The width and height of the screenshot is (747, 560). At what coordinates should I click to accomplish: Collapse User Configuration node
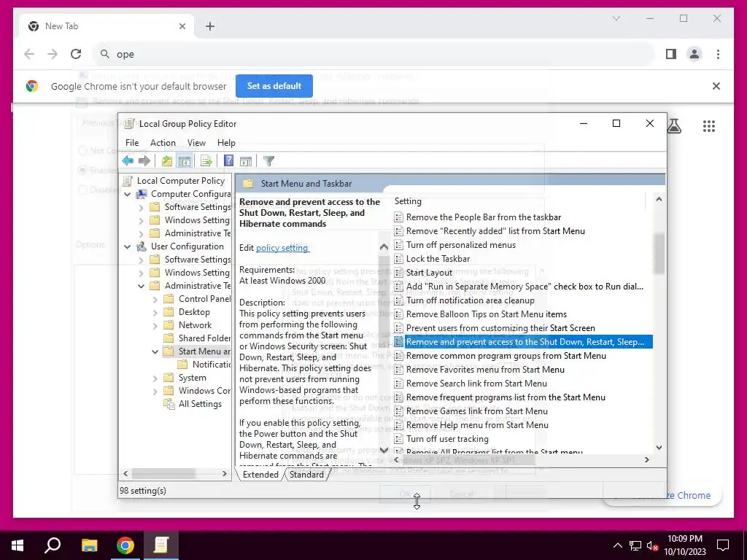click(127, 246)
